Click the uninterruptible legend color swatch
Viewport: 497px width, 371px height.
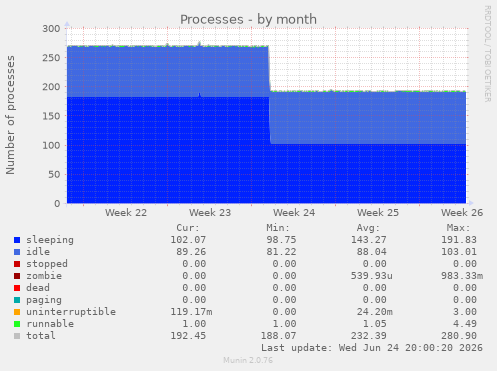[x=17, y=312]
